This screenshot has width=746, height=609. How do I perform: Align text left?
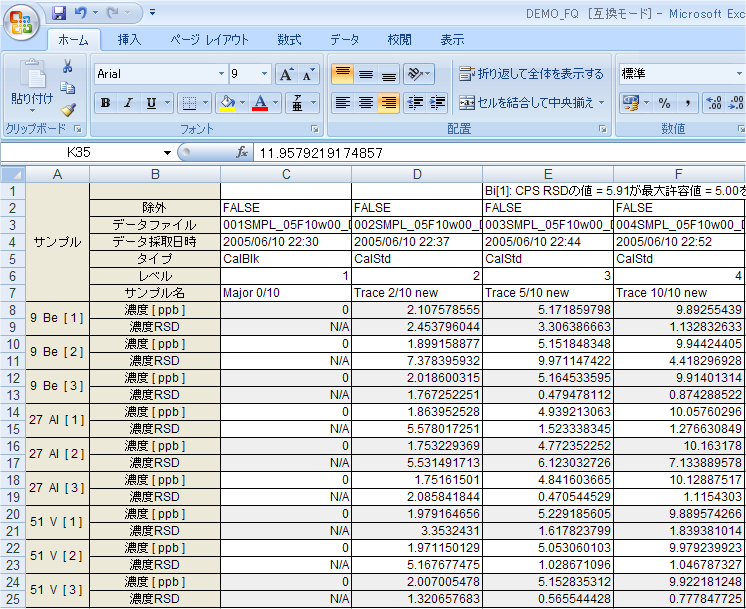click(x=343, y=103)
